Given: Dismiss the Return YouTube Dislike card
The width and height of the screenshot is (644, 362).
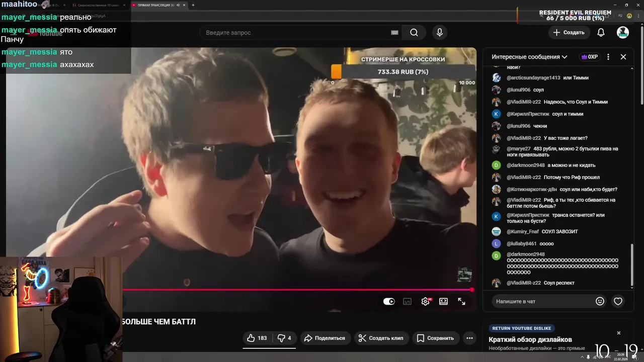Looking at the screenshot, I should (619, 333).
